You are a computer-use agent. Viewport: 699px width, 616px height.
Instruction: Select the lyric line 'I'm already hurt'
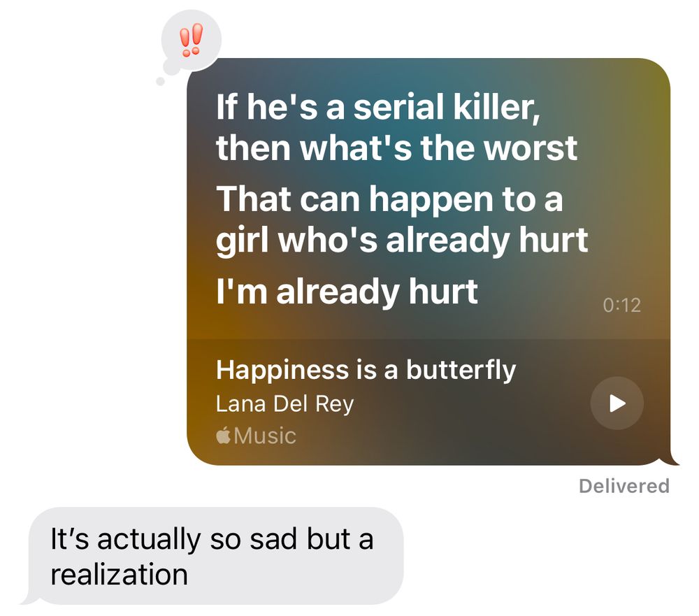[347, 292]
